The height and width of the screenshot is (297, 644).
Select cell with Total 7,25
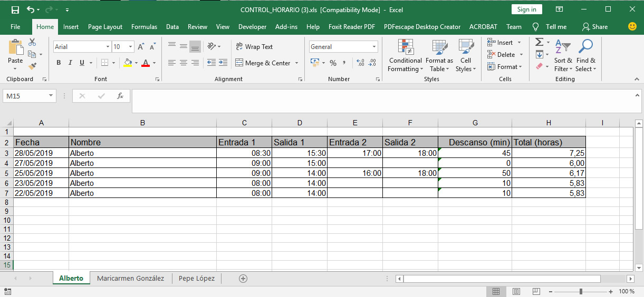point(549,153)
